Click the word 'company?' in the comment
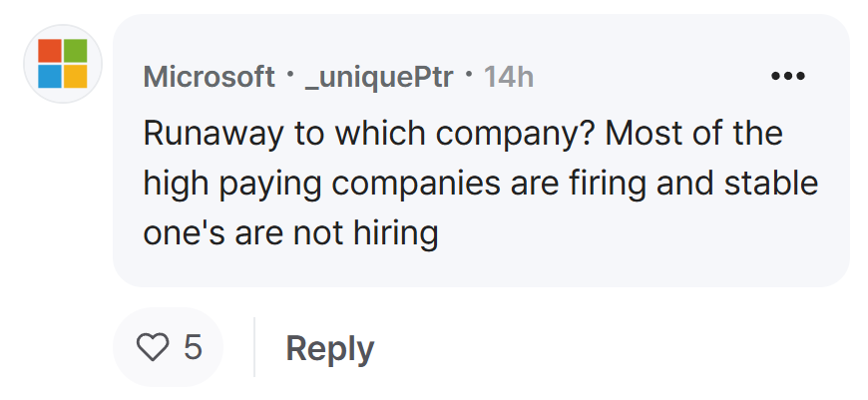This screenshot has width=868, height=400. [x=514, y=135]
